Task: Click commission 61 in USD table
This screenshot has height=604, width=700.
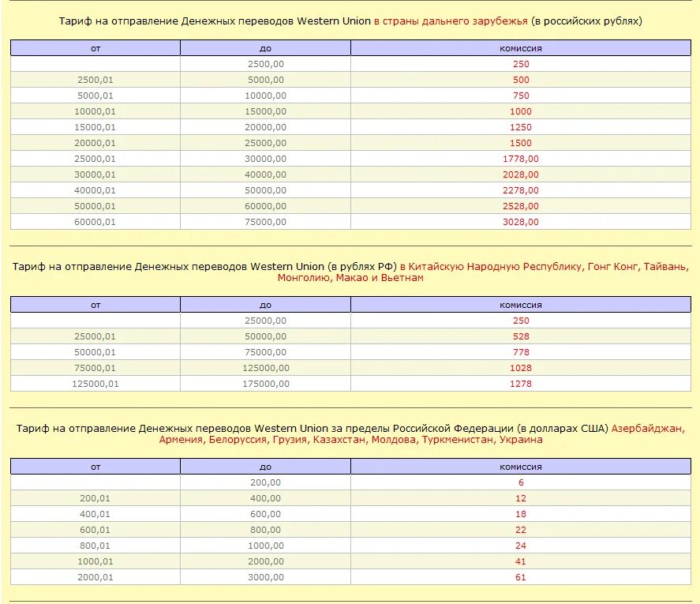Action: (521, 577)
